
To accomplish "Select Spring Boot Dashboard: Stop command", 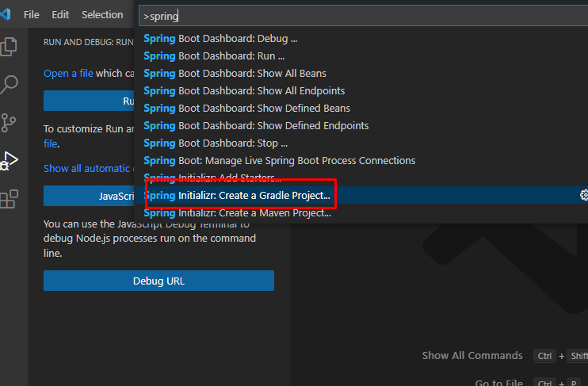I will point(361,143).
